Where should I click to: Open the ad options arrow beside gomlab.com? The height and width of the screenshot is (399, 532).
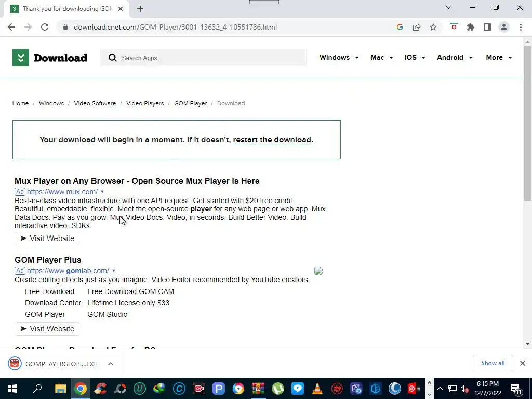[114, 271]
